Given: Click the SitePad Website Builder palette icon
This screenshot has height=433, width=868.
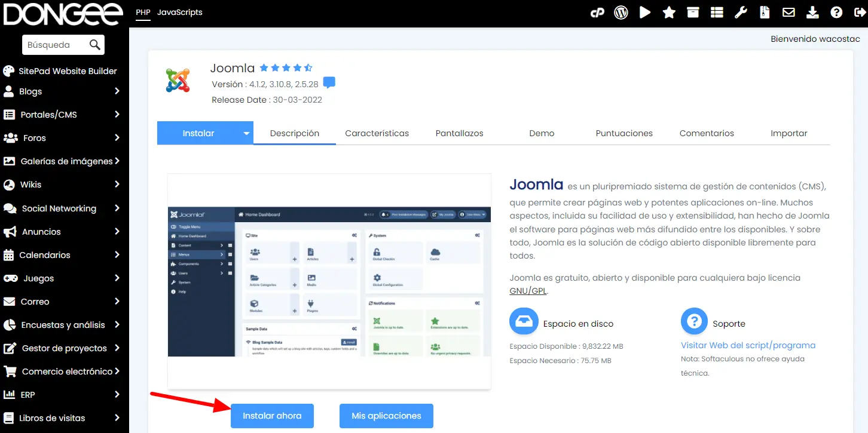Looking at the screenshot, I should click(x=8, y=71).
